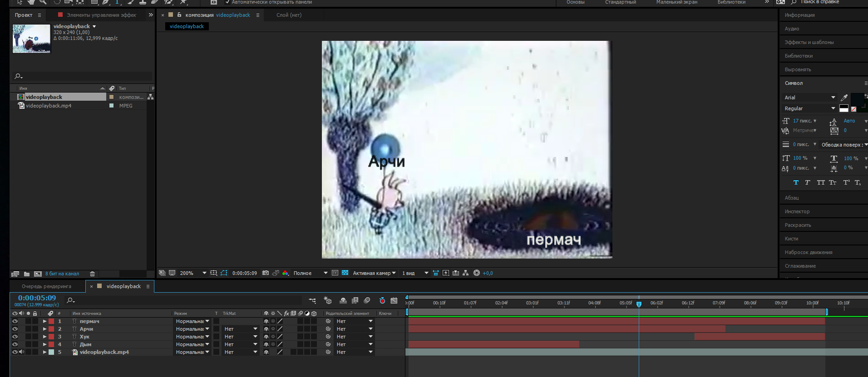The height and width of the screenshot is (377, 868).
Task: Enable faux italic text style
Action: [807, 182]
